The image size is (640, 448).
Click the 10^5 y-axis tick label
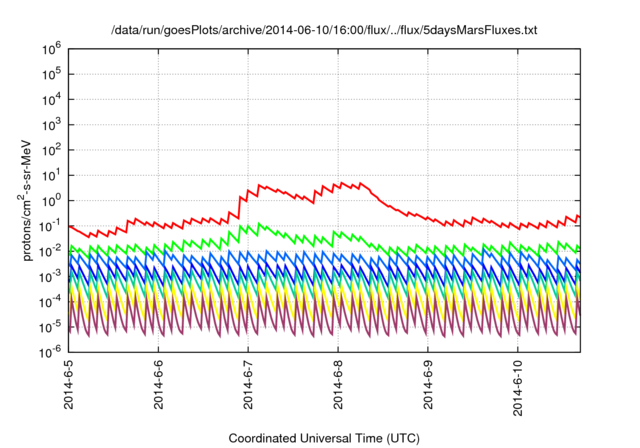point(51,74)
